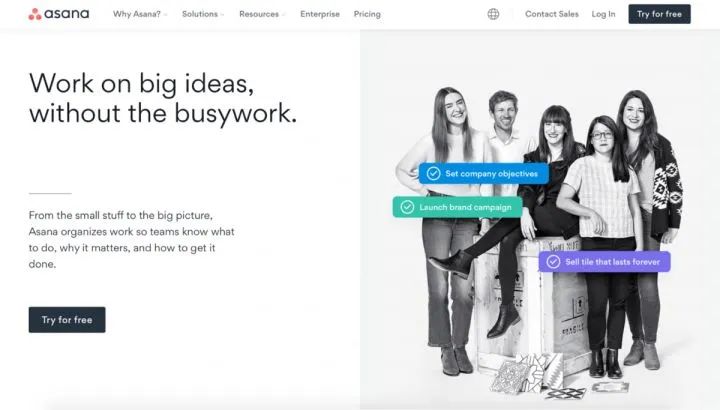
Task: Click the Contact Sales link
Action: click(552, 14)
